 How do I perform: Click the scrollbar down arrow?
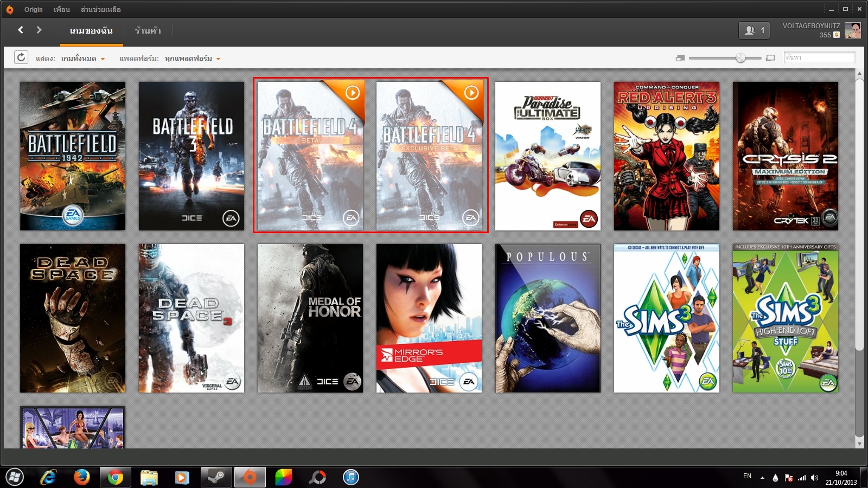tap(859, 444)
